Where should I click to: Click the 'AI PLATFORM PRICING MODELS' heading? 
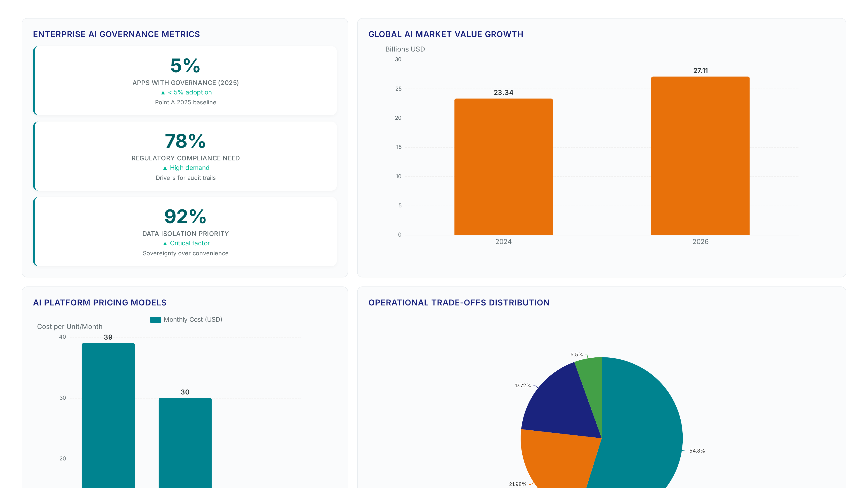[x=100, y=303]
